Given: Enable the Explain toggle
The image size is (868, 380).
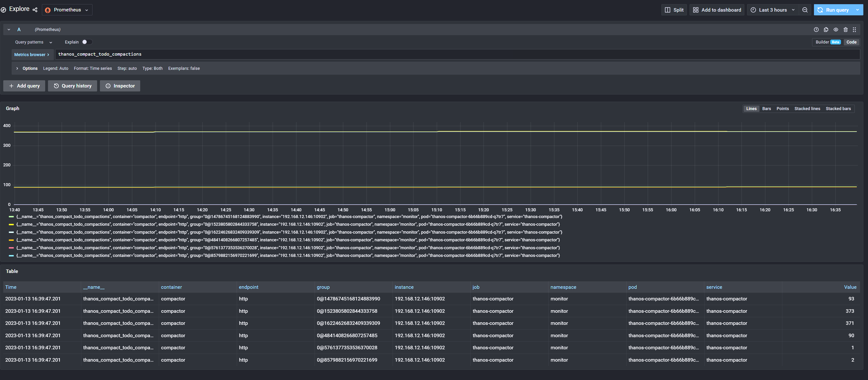Looking at the screenshot, I should (87, 42).
